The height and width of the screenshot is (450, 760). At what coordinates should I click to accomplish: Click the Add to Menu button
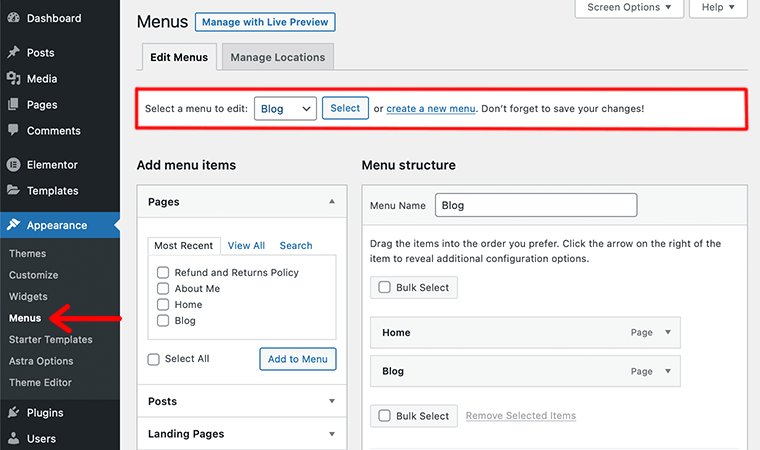(298, 359)
